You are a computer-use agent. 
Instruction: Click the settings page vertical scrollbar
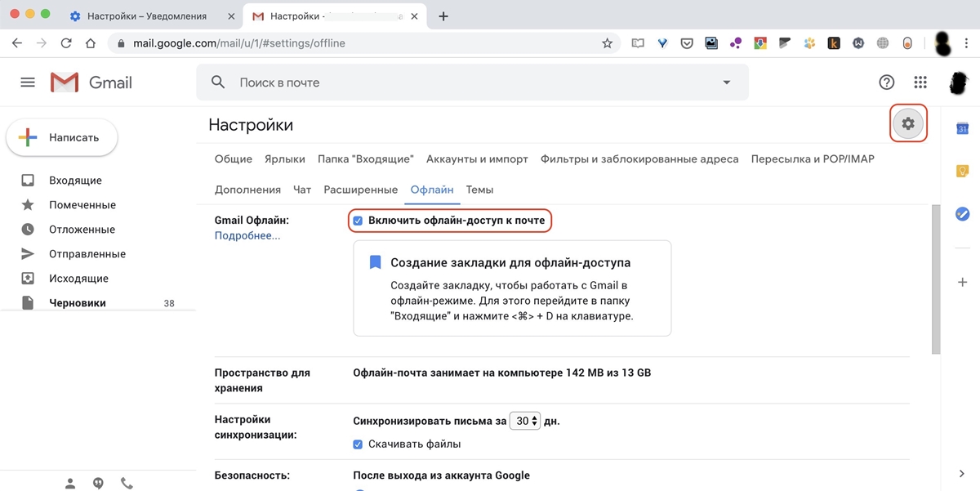point(936,278)
